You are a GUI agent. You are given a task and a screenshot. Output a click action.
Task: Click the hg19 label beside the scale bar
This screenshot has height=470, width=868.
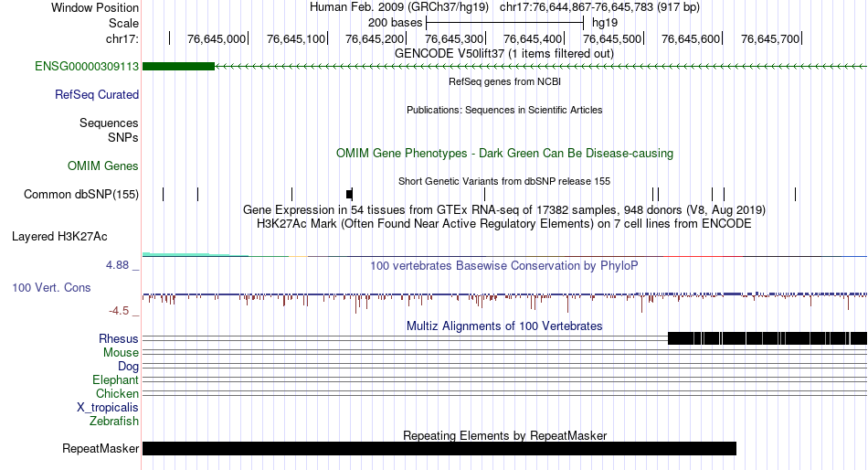[605, 23]
